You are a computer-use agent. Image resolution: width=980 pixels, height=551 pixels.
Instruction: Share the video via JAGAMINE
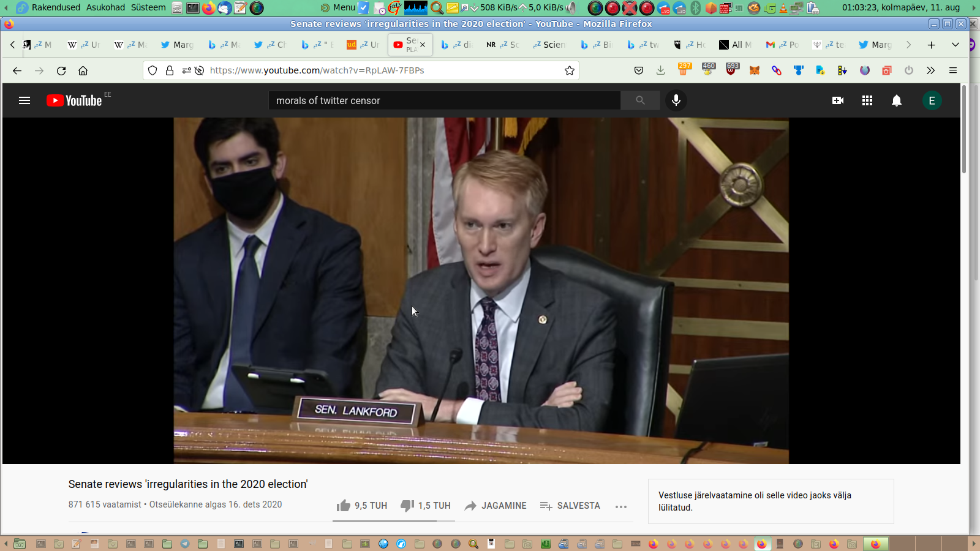(496, 506)
